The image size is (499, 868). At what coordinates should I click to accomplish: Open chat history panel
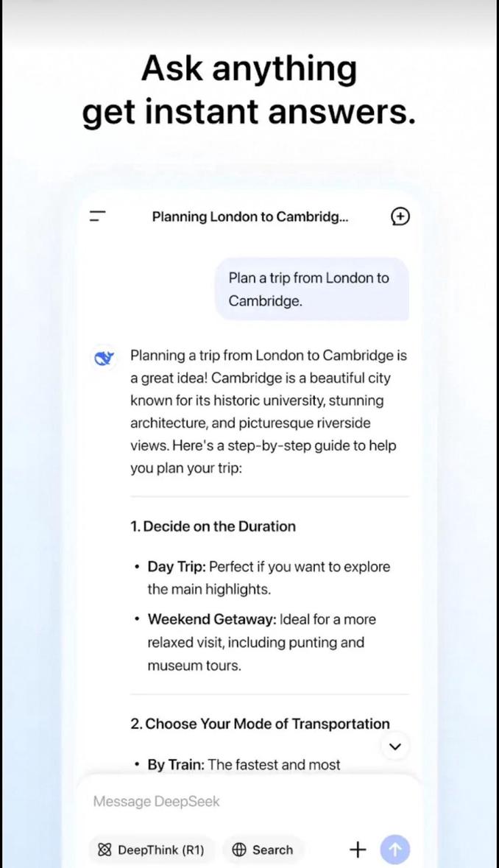pyautogui.click(x=98, y=216)
